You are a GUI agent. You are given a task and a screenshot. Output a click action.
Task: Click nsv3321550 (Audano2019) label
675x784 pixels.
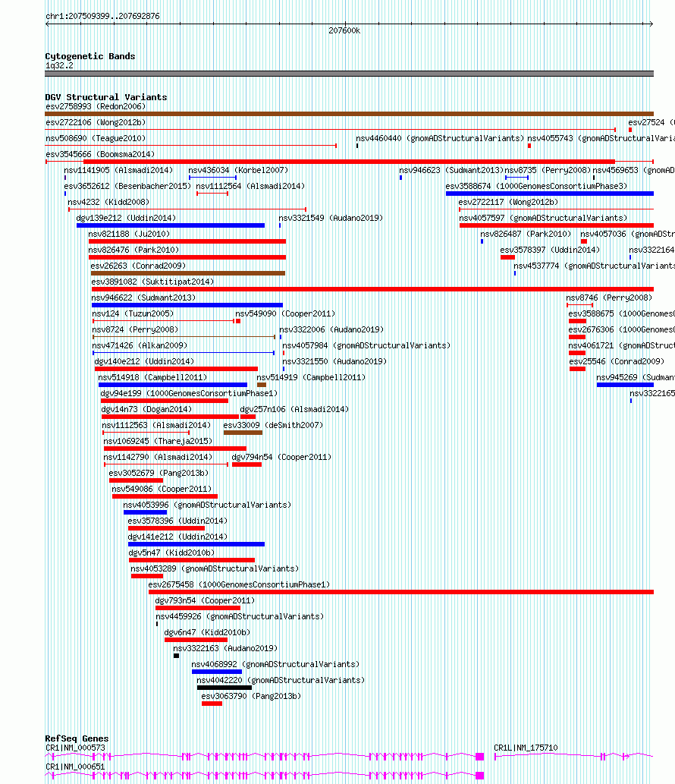(x=334, y=363)
